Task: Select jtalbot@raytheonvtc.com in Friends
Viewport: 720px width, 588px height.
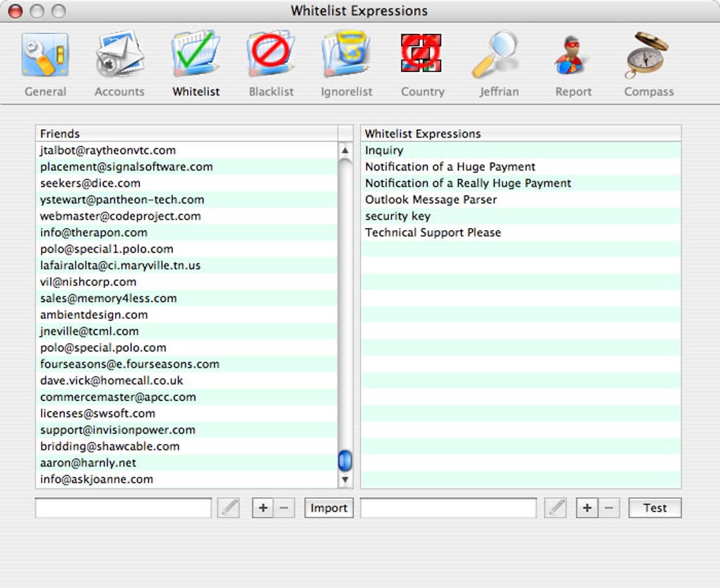Action: click(x=186, y=150)
